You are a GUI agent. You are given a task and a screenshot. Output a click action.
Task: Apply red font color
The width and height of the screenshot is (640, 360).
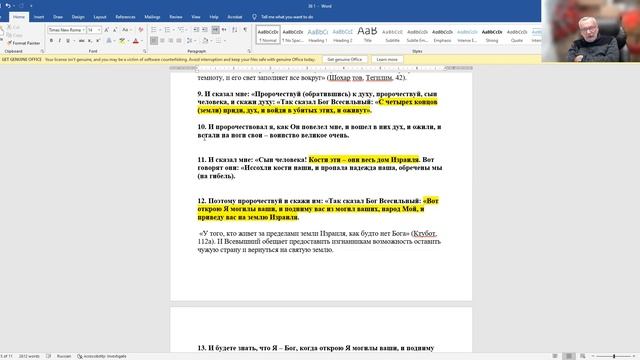136,41
